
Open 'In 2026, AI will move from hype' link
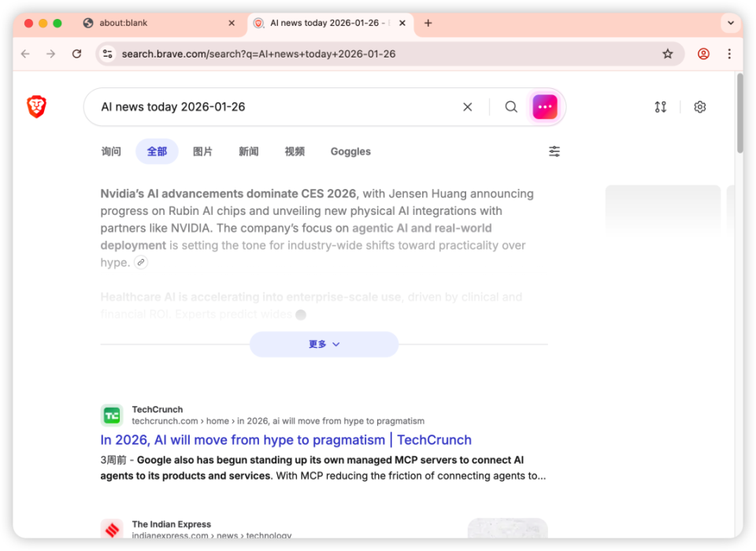[x=286, y=440]
